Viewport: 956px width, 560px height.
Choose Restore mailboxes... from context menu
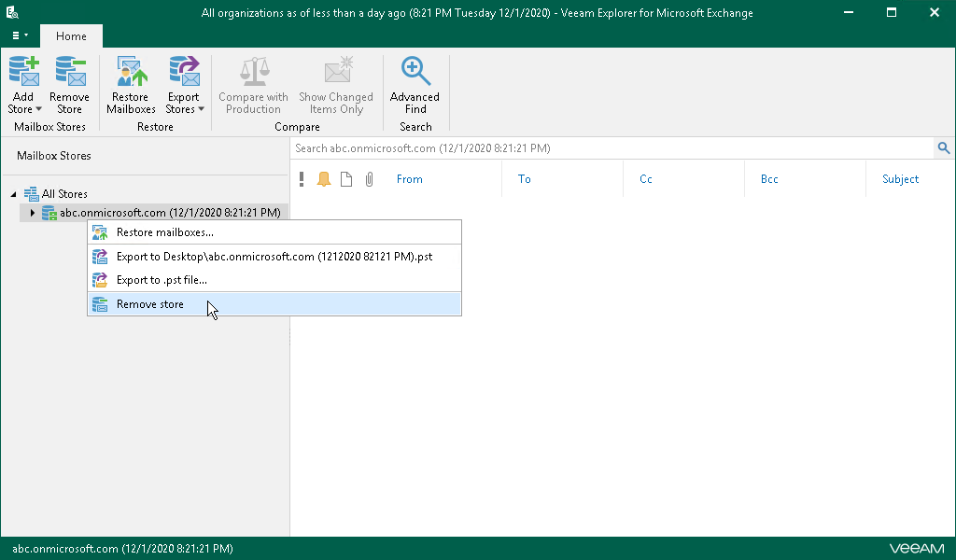point(274,232)
